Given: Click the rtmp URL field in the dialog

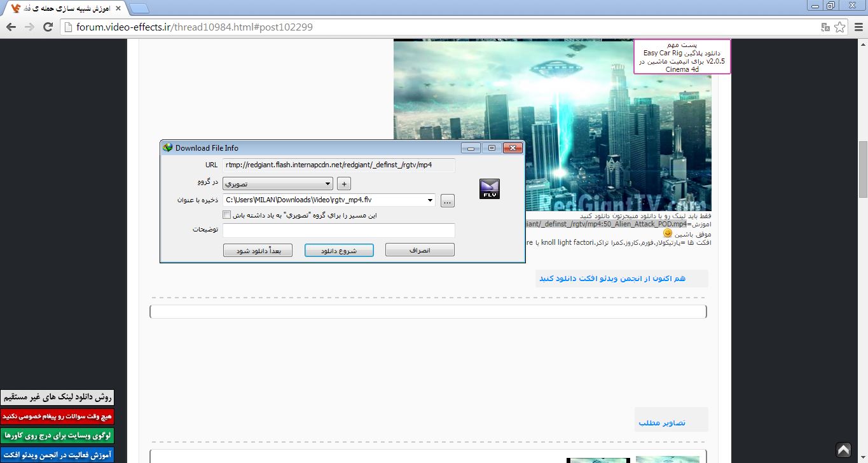Looking at the screenshot, I should click(339, 165).
